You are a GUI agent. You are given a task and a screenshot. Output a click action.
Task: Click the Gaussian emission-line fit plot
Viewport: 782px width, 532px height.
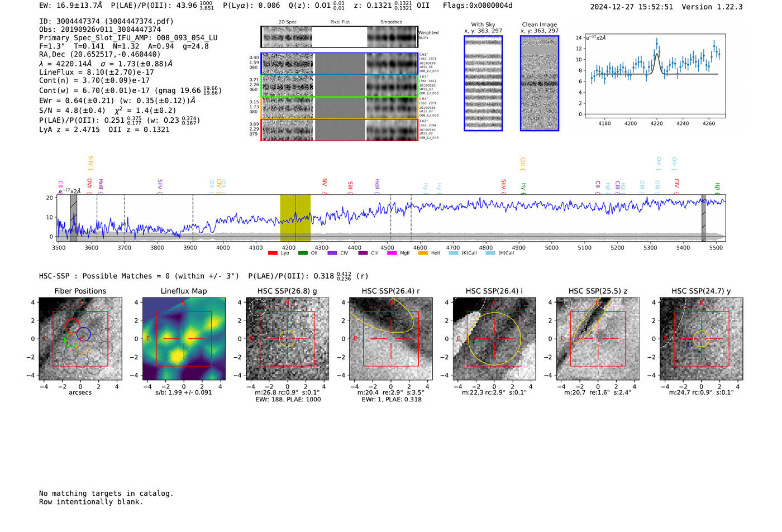[x=655, y=76]
